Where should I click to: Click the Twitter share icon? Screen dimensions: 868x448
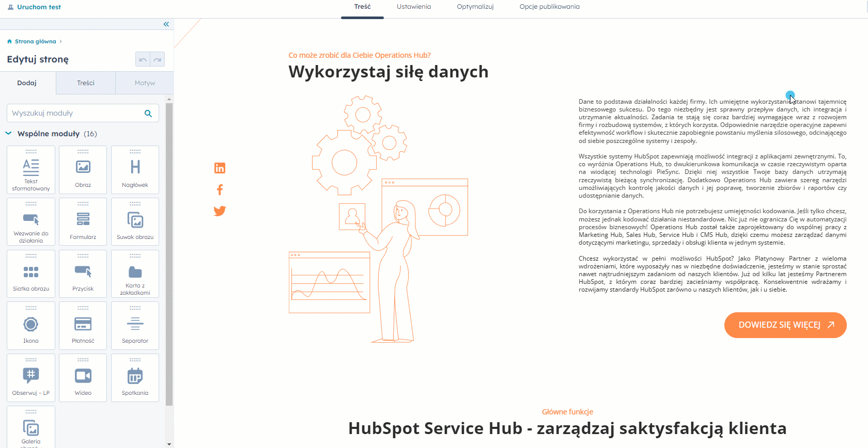coord(220,211)
